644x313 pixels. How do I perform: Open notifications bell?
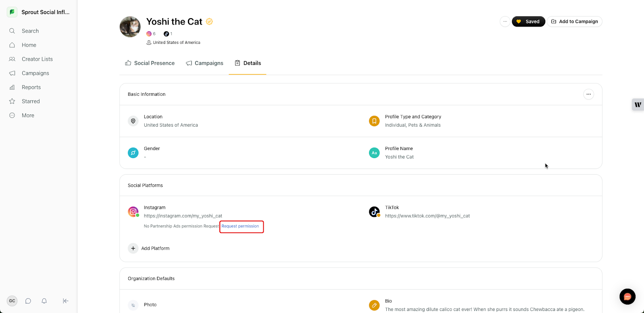(44, 301)
